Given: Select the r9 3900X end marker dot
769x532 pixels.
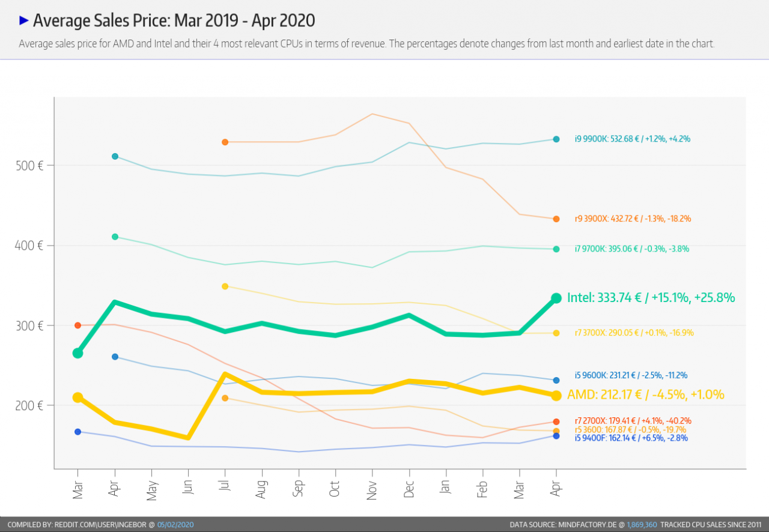Looking at the screenshot, I should tap(556, 219).
